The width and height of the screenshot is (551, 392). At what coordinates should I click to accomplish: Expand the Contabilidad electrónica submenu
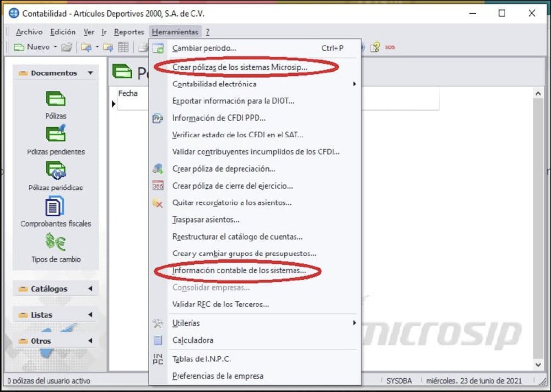click(x=255, y=84)
